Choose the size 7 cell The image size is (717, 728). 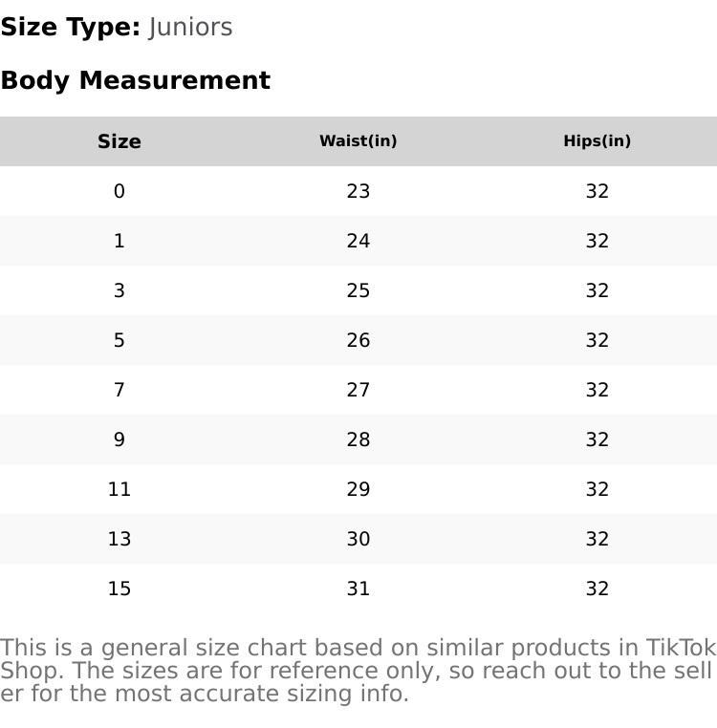[119, 390]
